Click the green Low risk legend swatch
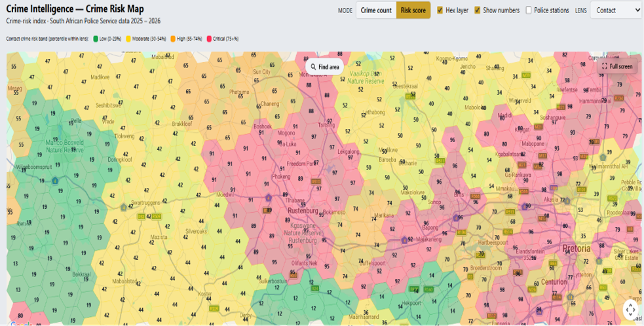Screen dimensions: 644x326 click(95, 39)
